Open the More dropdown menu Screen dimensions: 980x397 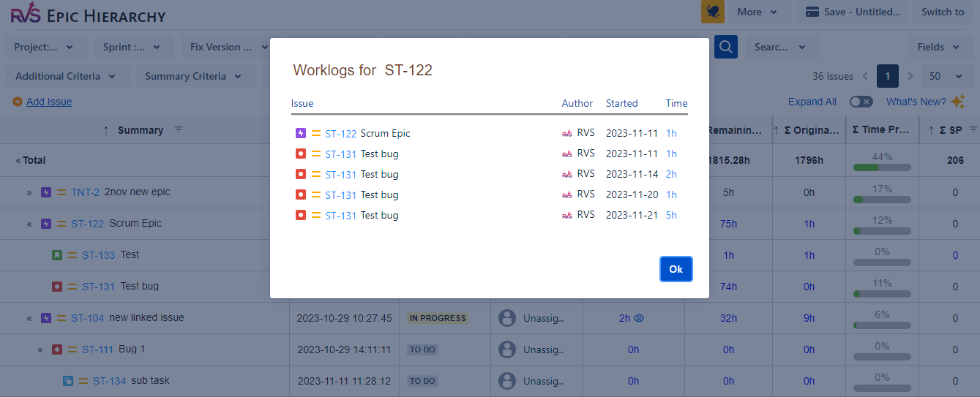pos(759,12)
